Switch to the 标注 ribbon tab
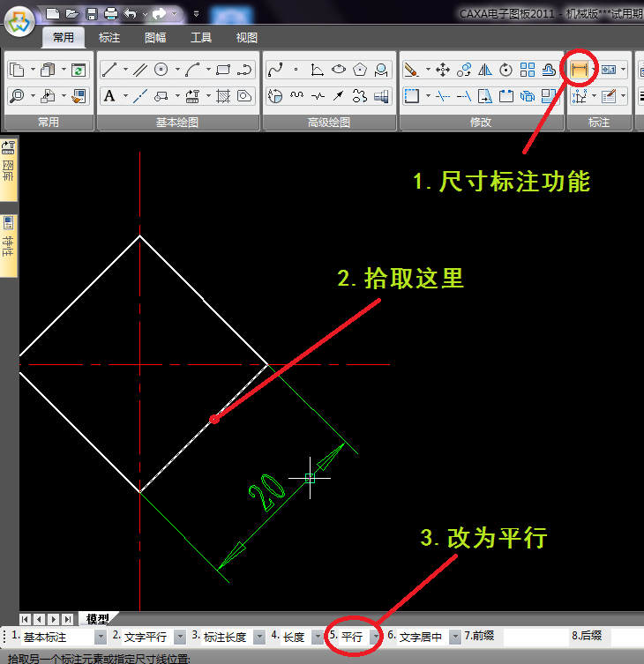644x664 pixels. coord(109,38)
